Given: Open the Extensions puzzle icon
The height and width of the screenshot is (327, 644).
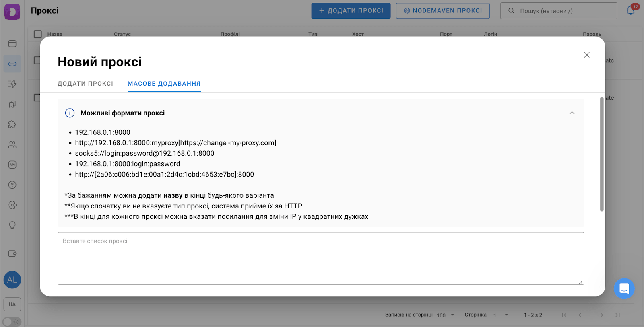Looking at the screenshot, I should click(12, 124).
